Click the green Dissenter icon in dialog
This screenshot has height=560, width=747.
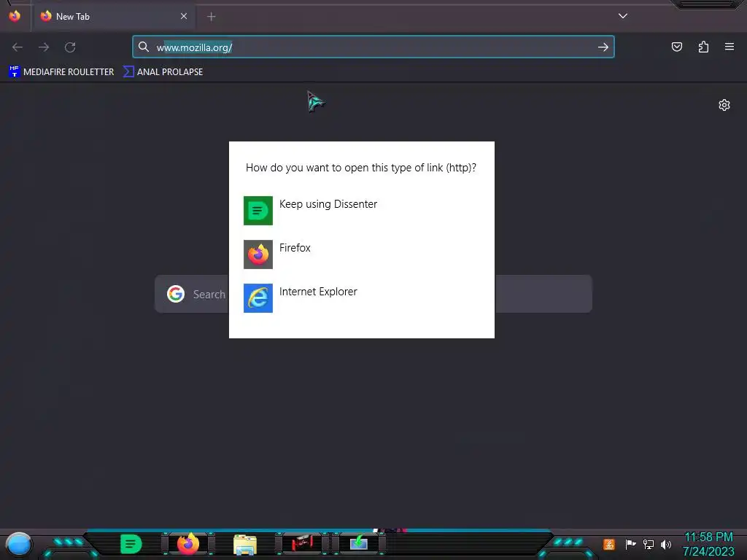(258, 211)
